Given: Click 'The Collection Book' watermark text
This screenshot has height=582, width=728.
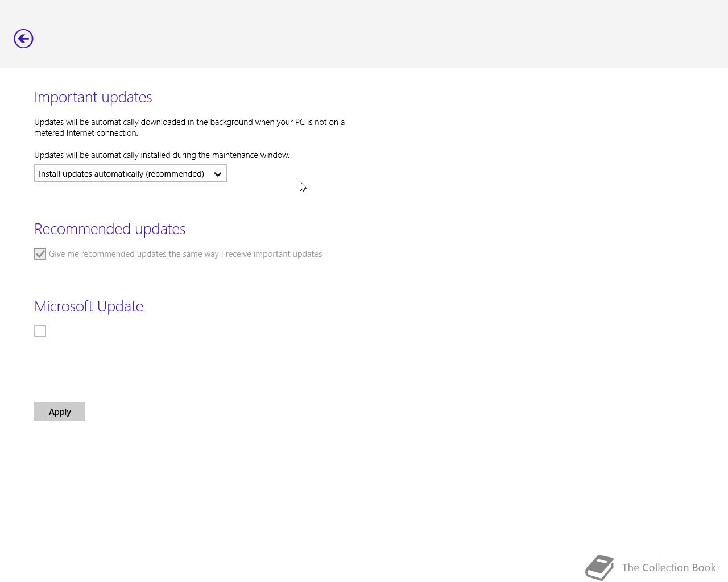Looking at the screenshot, I should [x=669, y=567].
